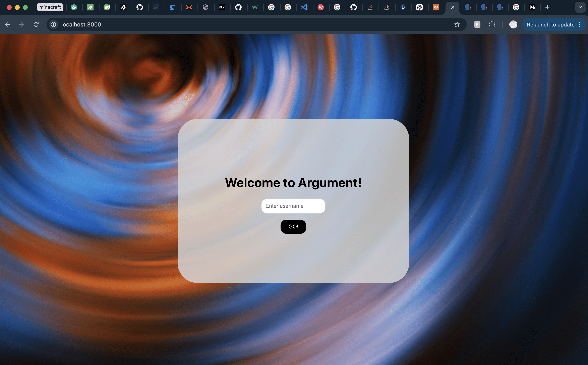This screenshot has width=588, height=365.
Task: Click the reload page icon
Action: [36, 24]
